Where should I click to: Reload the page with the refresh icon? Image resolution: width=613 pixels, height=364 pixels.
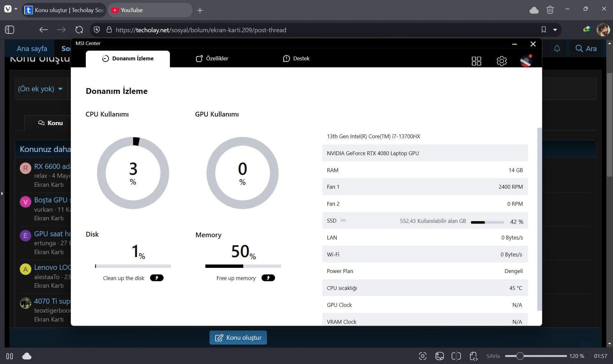[79, 30]
